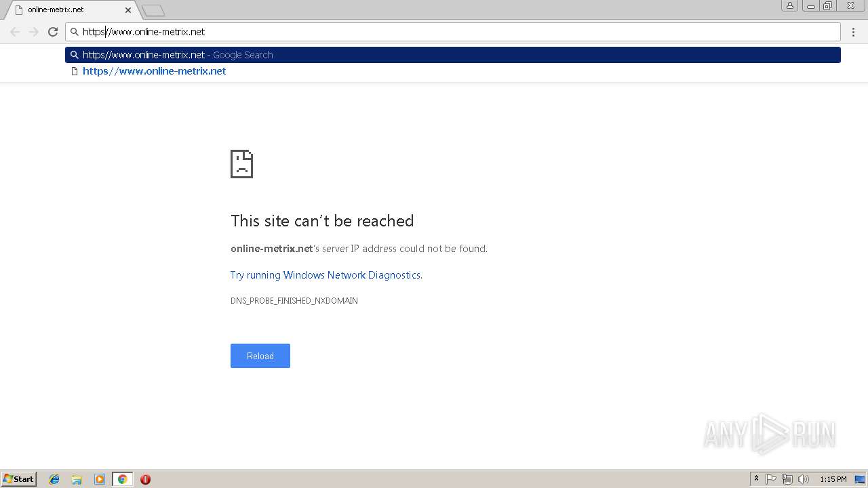Close the online-metrix.net tab
868x488 pixels.
pyautogui.click(x=128, y=10)
